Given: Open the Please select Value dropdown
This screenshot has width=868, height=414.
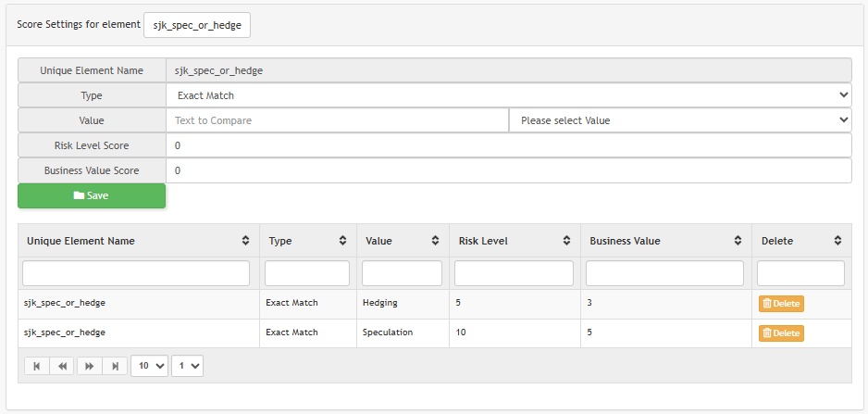Looking at the screenshot, I should click(679, 120).
